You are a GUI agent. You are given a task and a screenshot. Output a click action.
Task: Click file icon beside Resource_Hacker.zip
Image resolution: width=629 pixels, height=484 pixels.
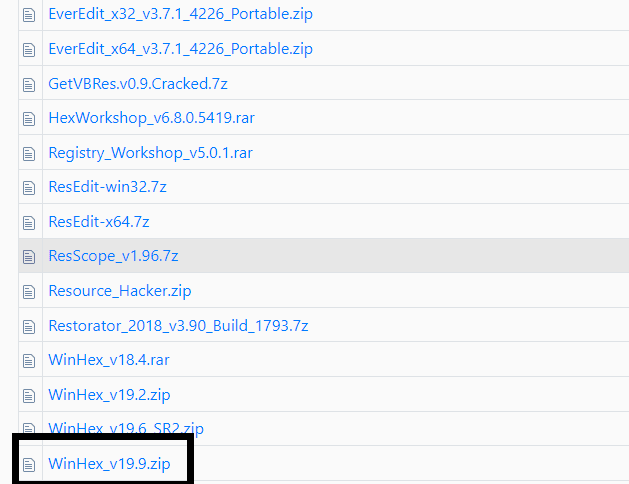(29, 292)
